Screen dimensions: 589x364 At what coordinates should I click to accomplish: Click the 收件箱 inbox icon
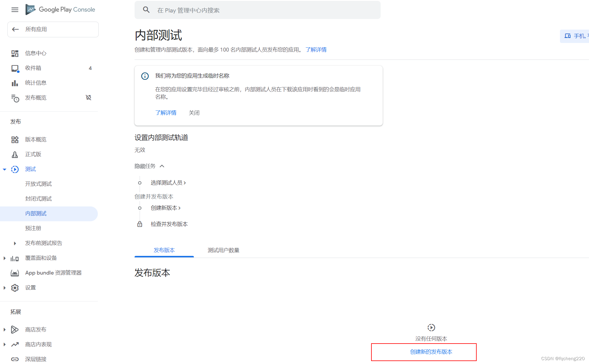coord(15,68)
